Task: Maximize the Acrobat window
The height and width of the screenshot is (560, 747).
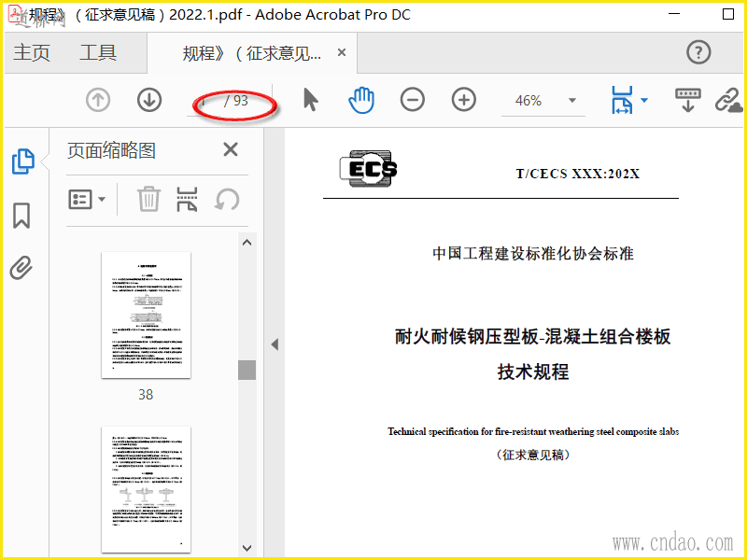Action: click(728, 14)
